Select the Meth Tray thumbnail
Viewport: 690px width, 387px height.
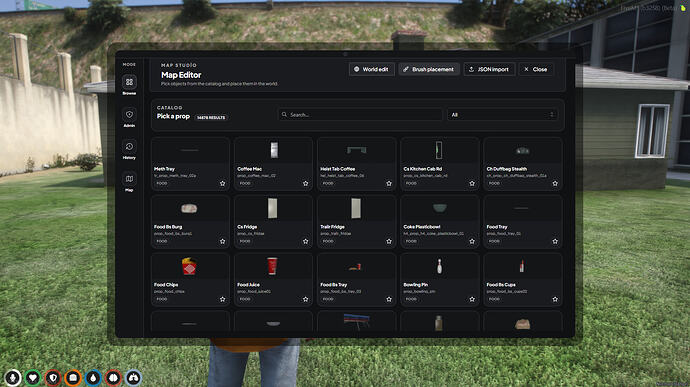[190, 150]
